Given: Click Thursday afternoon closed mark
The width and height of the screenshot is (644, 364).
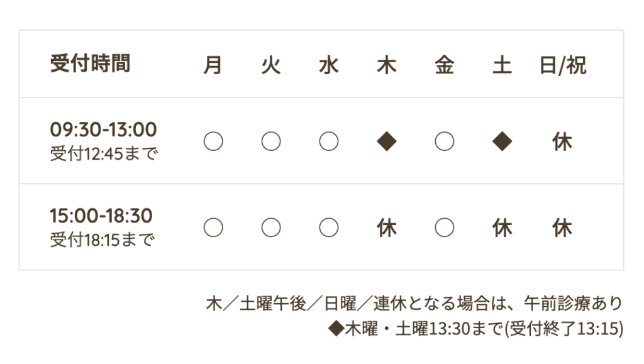Looking at the screenshot, I should coord(386,228).
